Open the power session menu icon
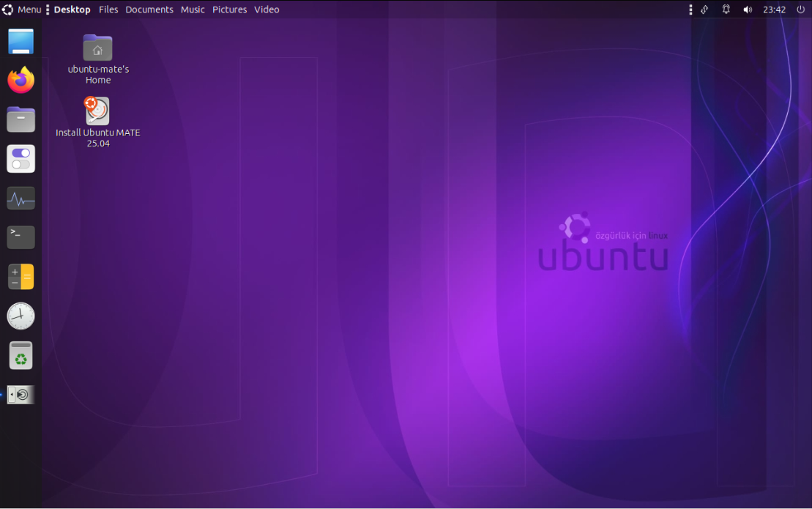812x509 pixels. pos(800,10)
